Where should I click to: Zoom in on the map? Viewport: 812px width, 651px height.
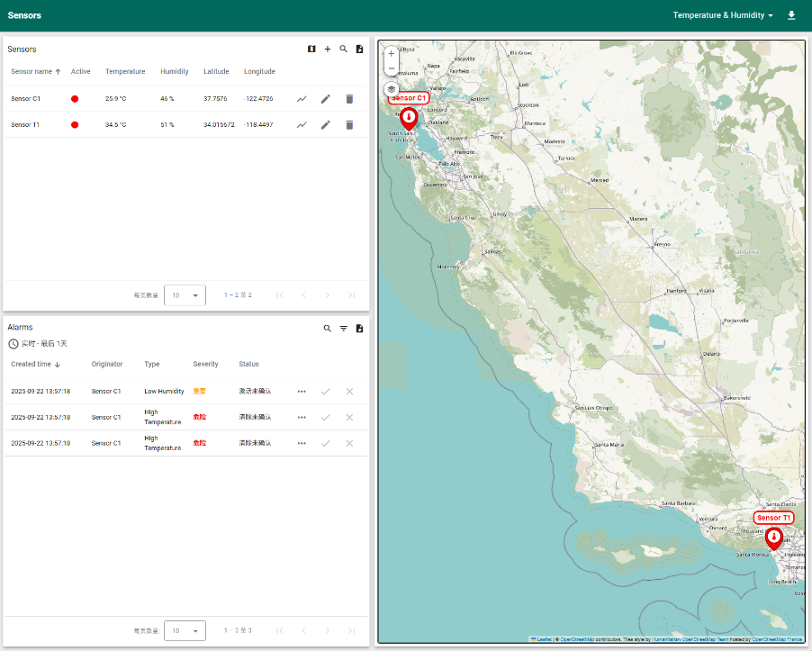point(392,53)
